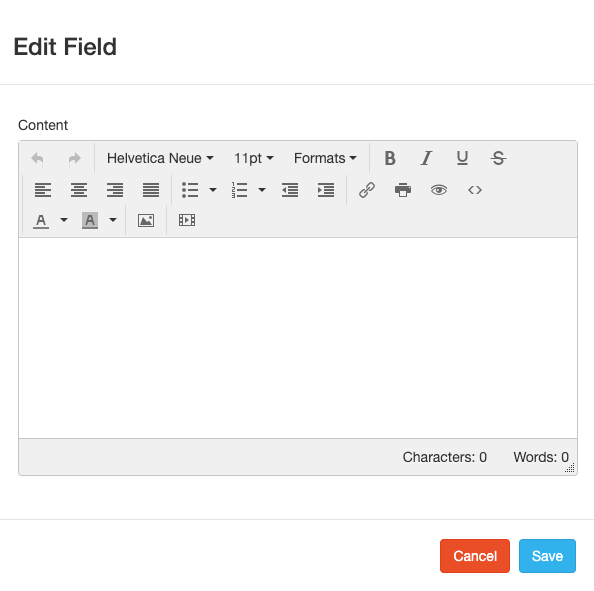The width and height of the screenshot is (594, 591).
Task: Click inside the empty content text area
Action: point(298,338)
